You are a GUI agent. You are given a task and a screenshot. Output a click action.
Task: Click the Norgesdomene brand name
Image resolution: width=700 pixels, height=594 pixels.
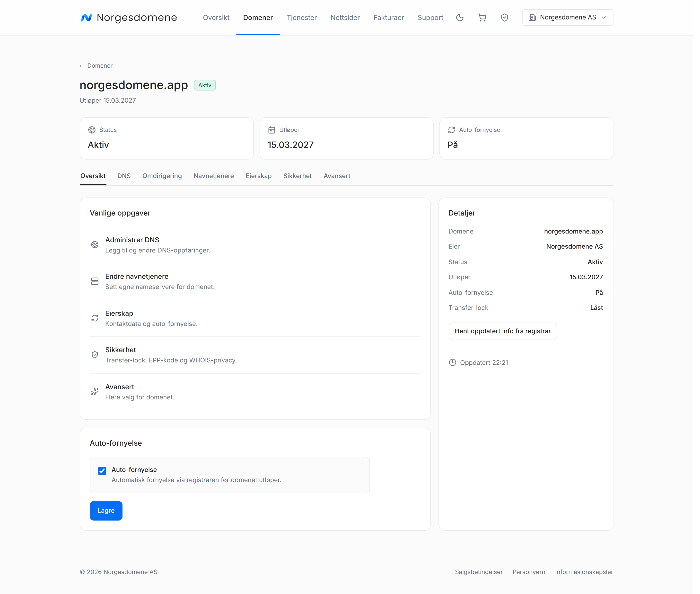pyautogui.click(x=137, y=18)
